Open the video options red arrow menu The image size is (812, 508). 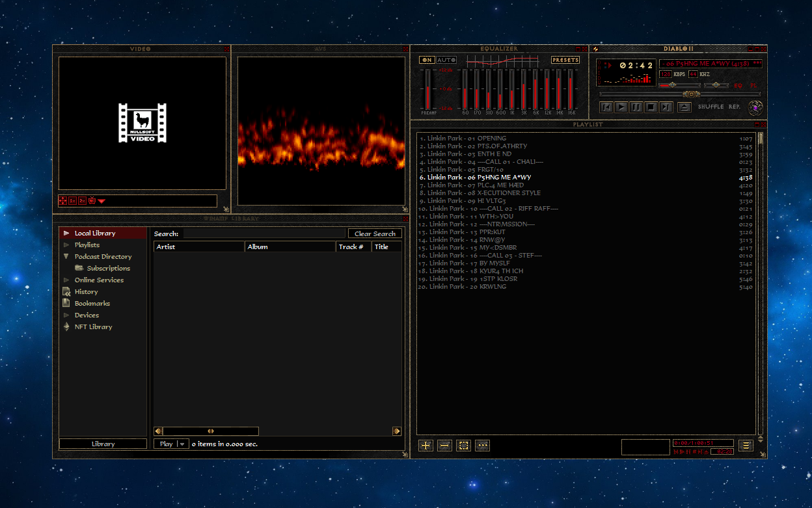tap(101, 202)
